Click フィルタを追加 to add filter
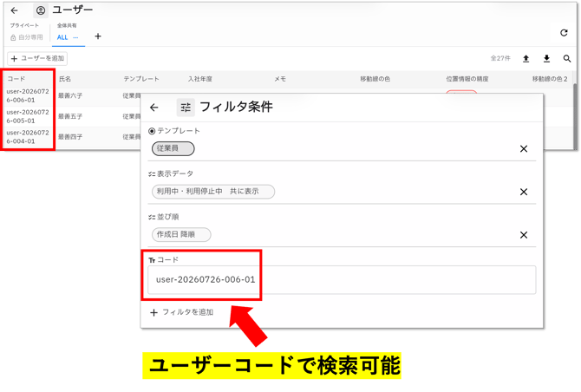581x392 pixels. coord(181,312)
